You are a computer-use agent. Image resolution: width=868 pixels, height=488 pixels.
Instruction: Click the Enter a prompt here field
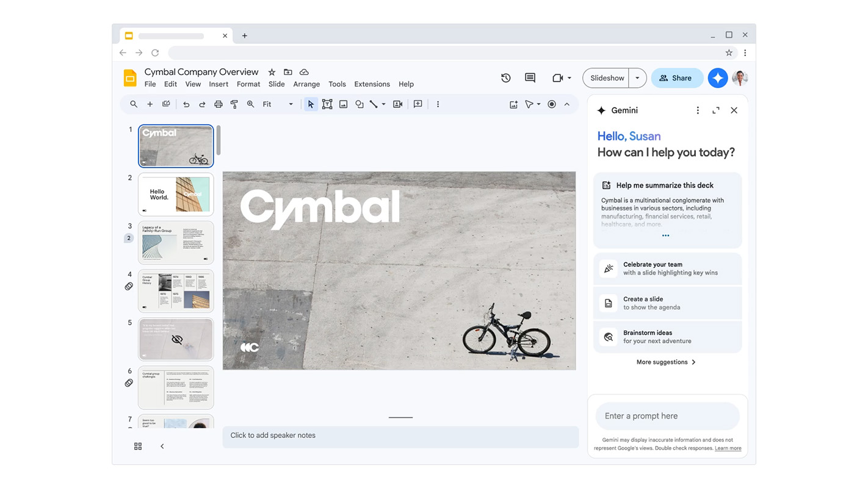point(667,416)
